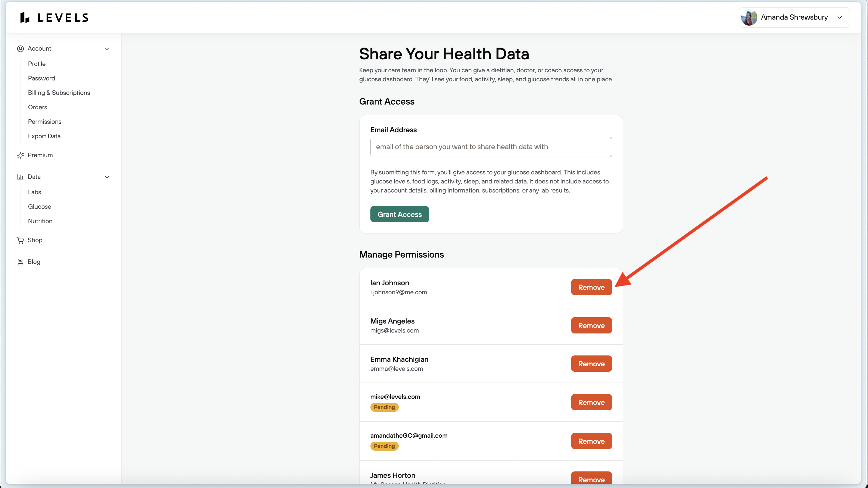The image size is (868, 488).
Task: Remove pending invite for mike@levels.com
Action: coord(591,402)
